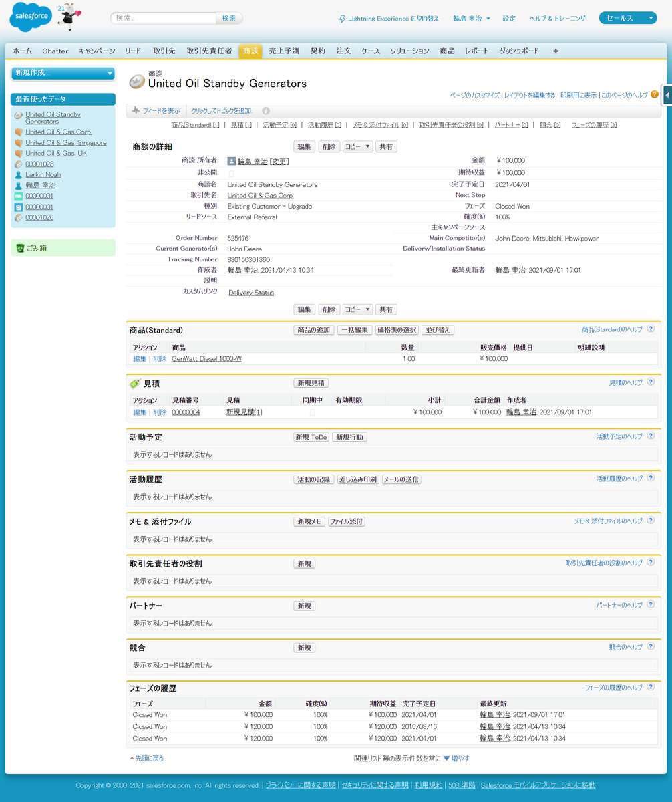Open the 取引先責任者 tab
The width and height of the screenshot is (672, 802).
tap(209, 51)
